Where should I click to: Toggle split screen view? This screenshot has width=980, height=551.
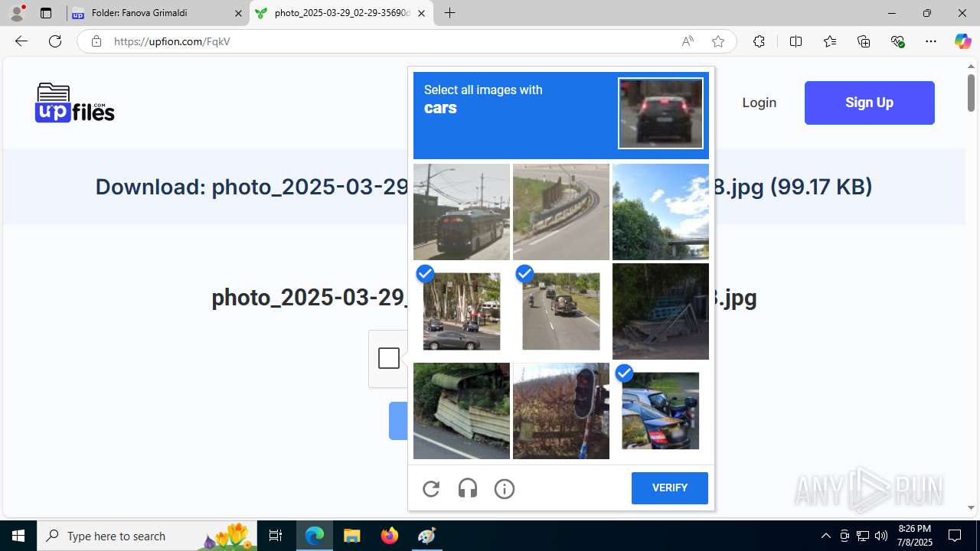(x=795, y=41)
